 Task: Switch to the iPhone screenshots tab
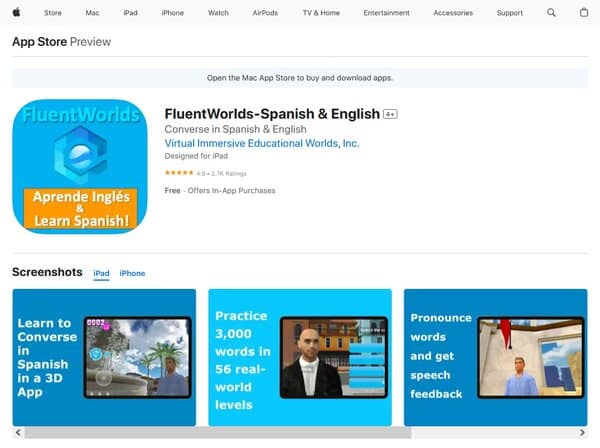132,273
